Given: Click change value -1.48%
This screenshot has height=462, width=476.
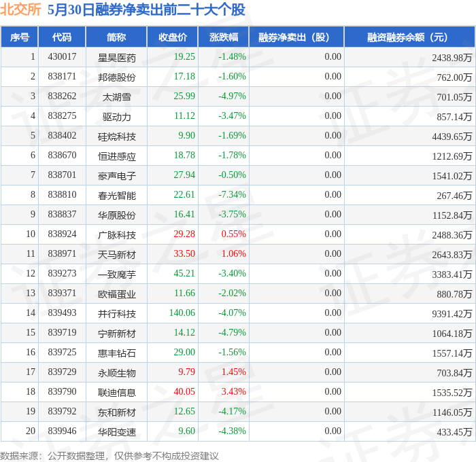Looking at the screenshot, I should [x=232, y=56].
